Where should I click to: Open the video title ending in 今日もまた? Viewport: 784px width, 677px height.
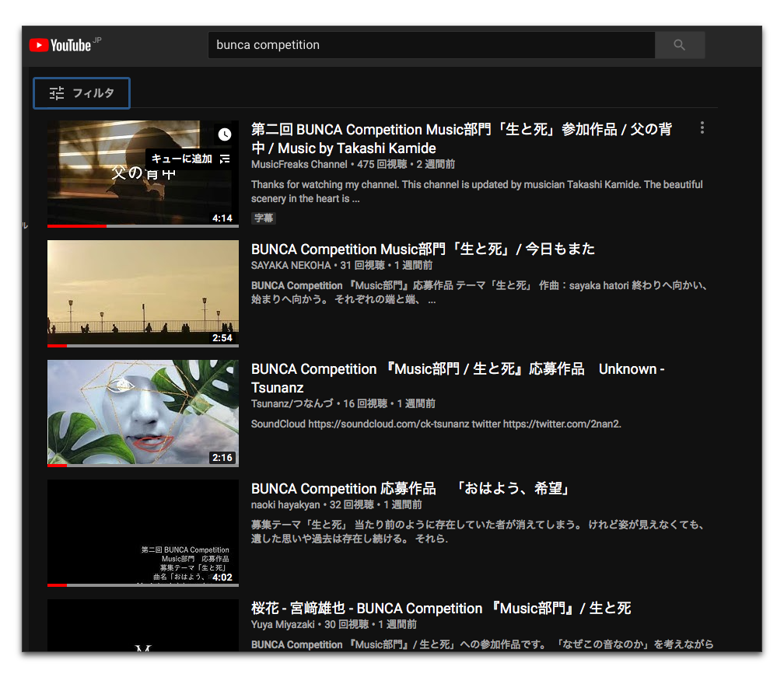(x=423, y=249)
